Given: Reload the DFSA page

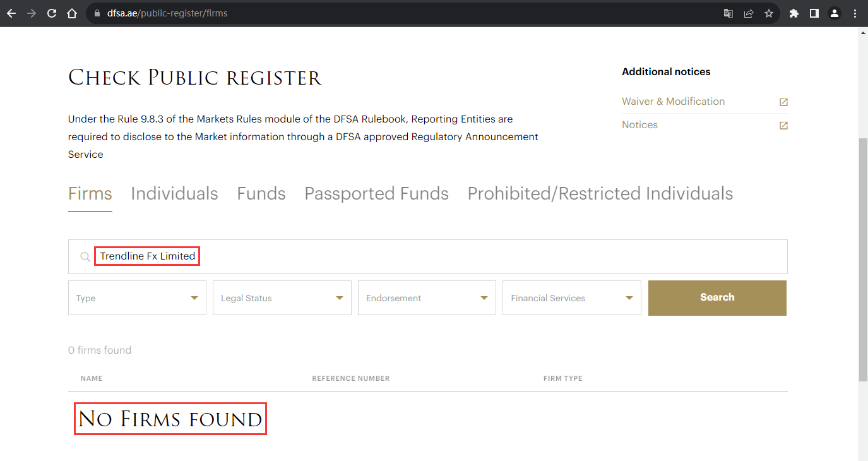Looking at the screenshot, I should 52,13.
